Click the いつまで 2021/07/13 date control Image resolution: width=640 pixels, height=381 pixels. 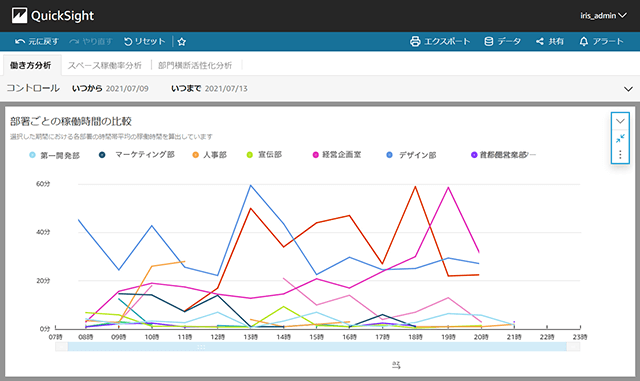click(209, 89)
